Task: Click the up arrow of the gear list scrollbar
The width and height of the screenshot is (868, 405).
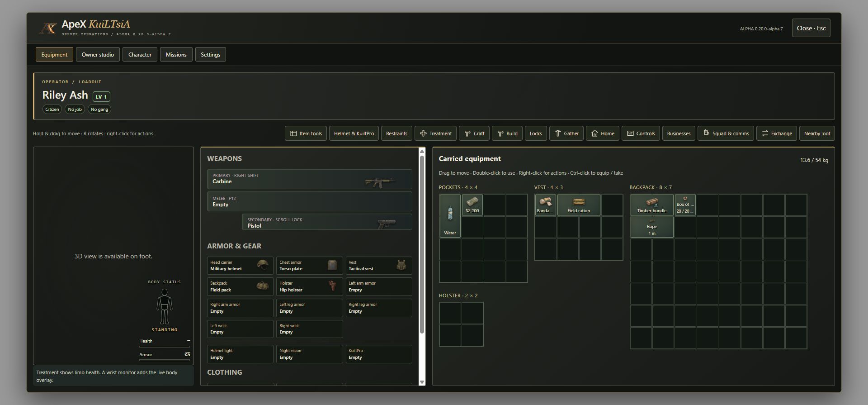Action: 422,151
